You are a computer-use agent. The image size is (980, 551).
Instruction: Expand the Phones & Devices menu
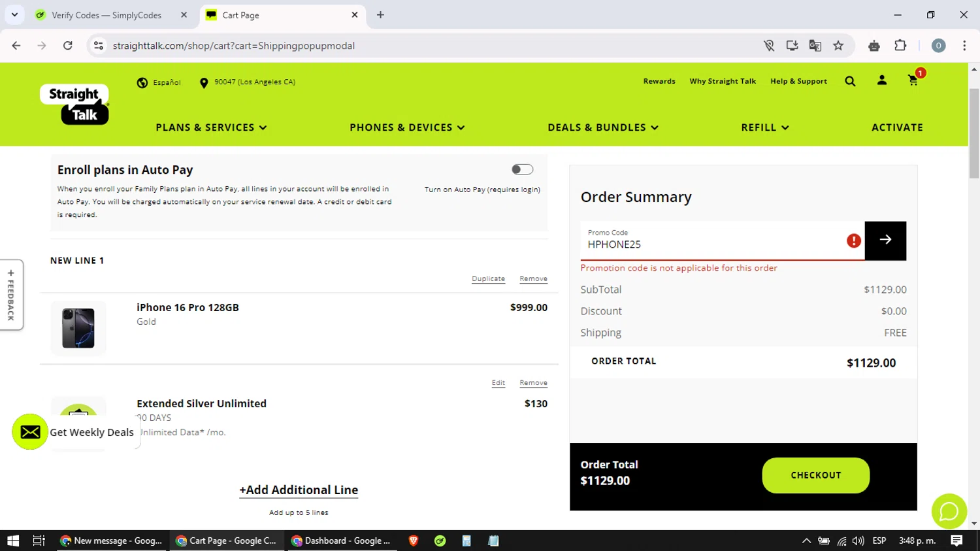coord(407,127)
